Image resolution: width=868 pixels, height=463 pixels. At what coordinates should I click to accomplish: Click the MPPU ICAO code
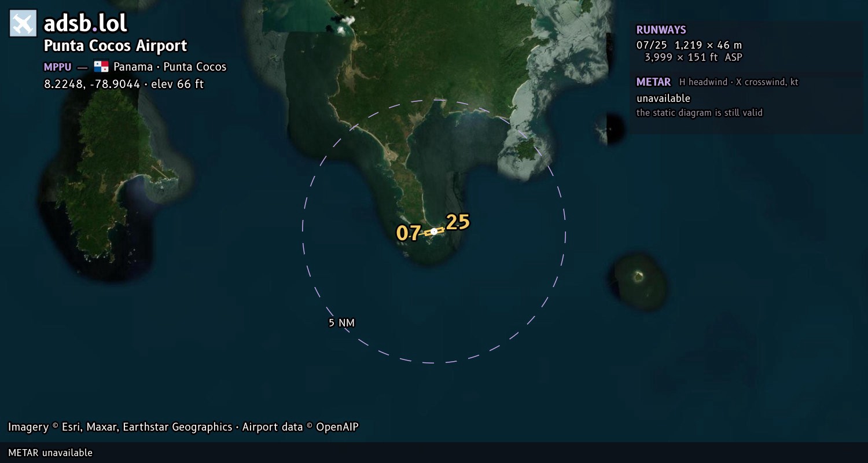58,67
